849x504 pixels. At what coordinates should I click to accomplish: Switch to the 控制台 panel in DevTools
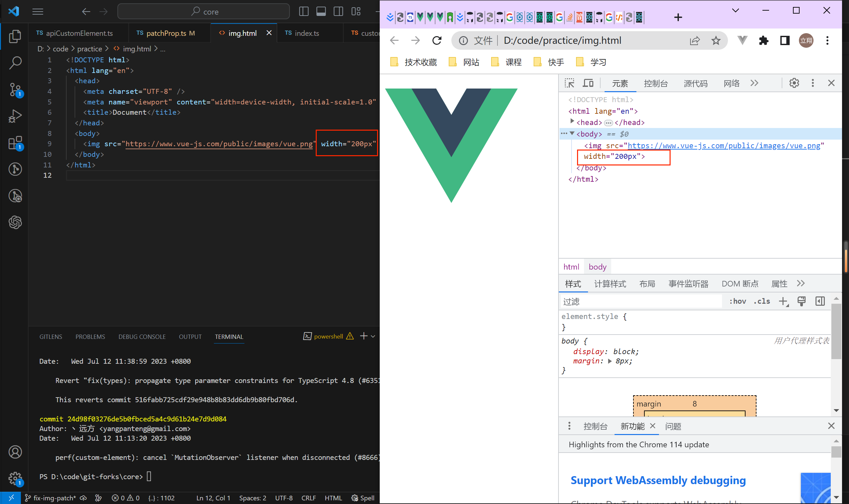tap(656, 83)
